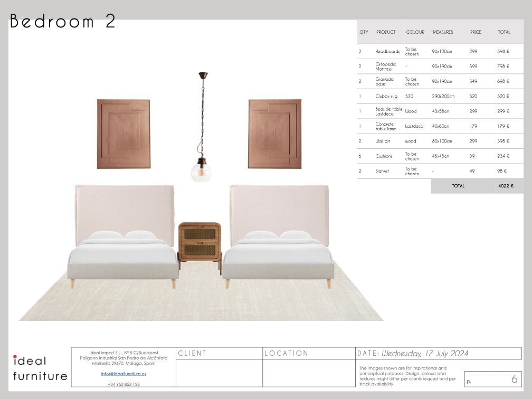Click the '290x200cm' measure for Clubby rug
Viewport: 532px width, 399px height.
coord(443,97)
